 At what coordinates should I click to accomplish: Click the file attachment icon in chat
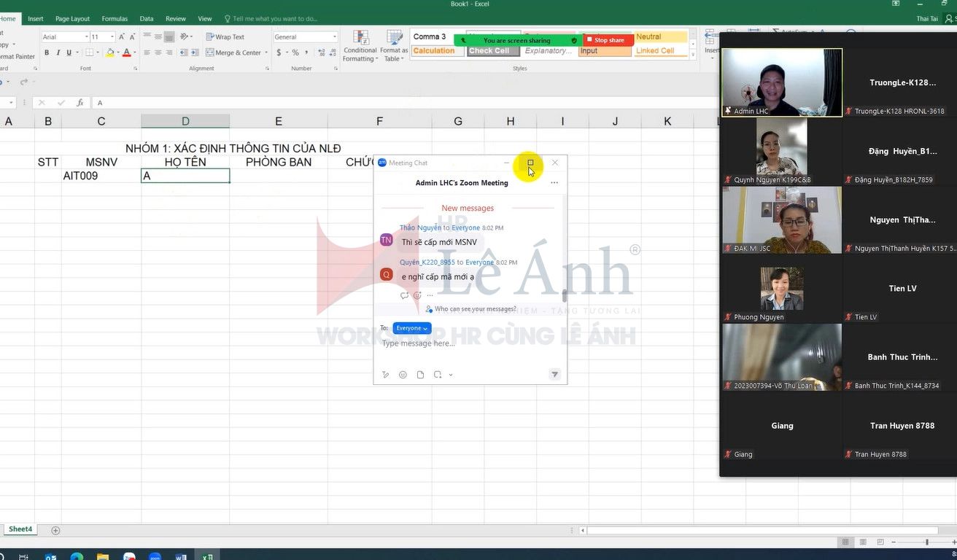tap(420, 375)
